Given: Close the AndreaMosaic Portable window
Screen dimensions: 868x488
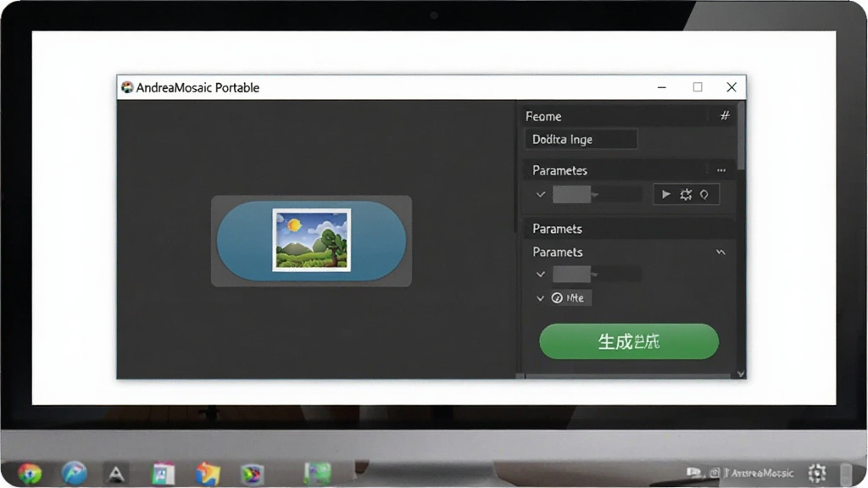Looking at the screenshot, I should point(732,87).
